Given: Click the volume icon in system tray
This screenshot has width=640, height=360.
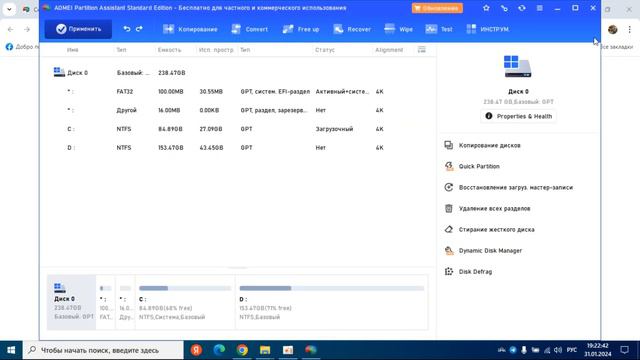Looking at the screenshot, I should pos(558,350).
